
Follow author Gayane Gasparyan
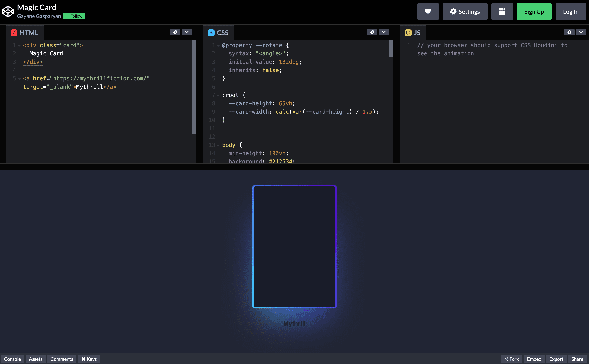[x=74, y=16]
